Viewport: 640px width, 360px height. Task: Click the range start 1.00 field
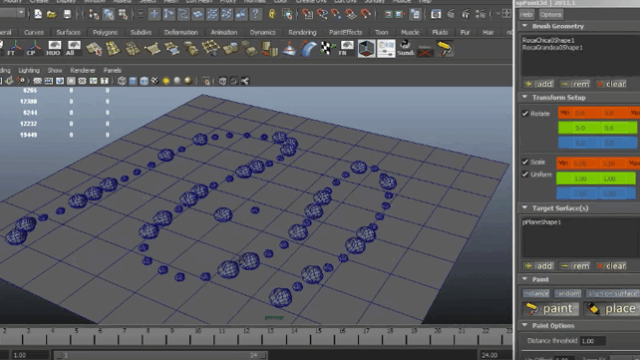click(30, 355)
